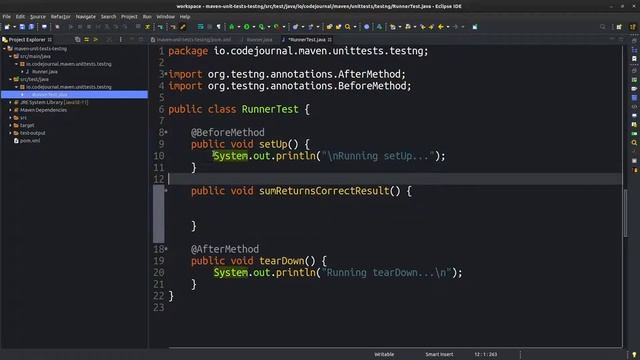Click 'Smart Insert' in the status bar
Screen dimensions: 640x360
click(439, 354)
